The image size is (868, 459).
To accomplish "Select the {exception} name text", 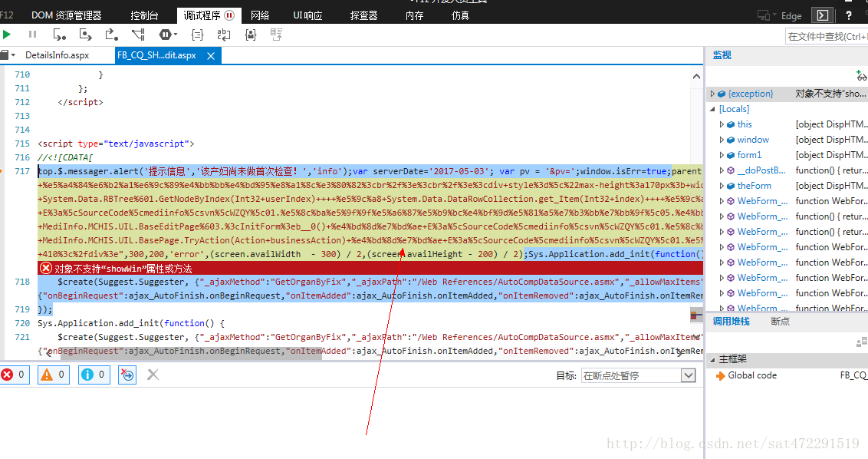I will (x=751, y=94).
